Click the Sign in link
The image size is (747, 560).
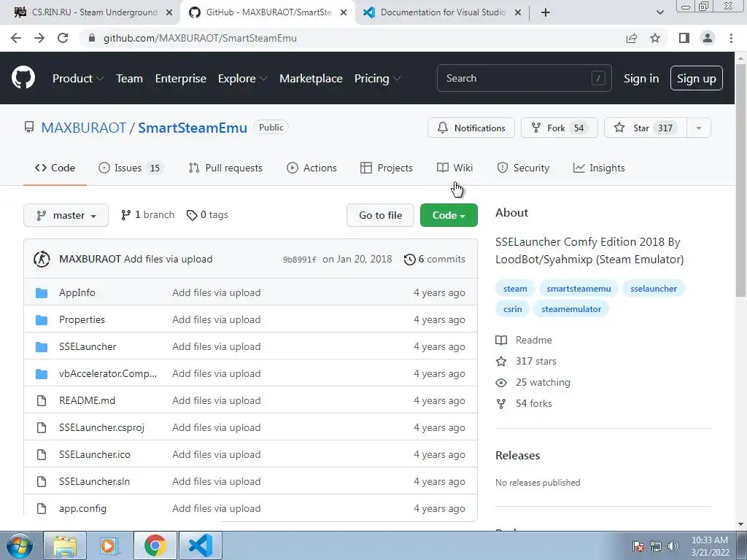(x=641, y=79)
